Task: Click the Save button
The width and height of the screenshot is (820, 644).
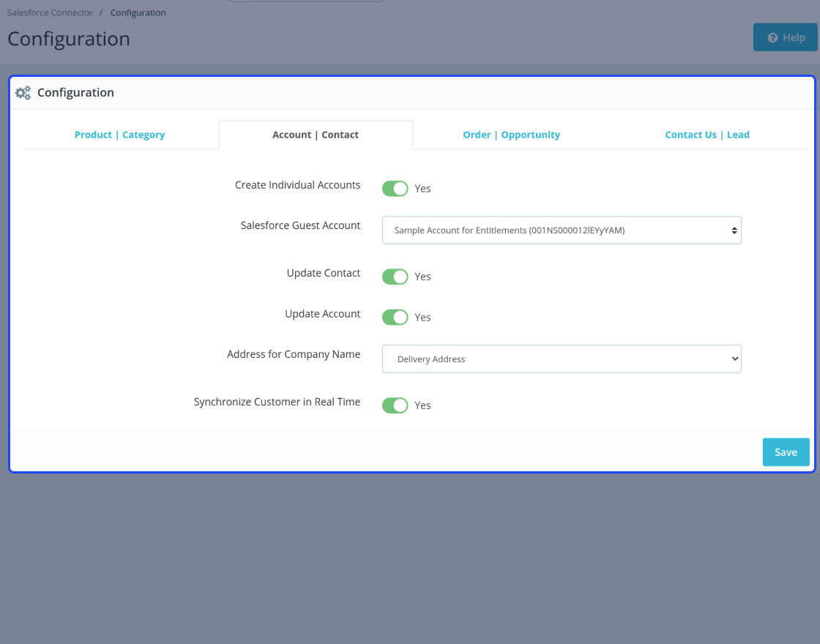Action: tap(786, 452)
